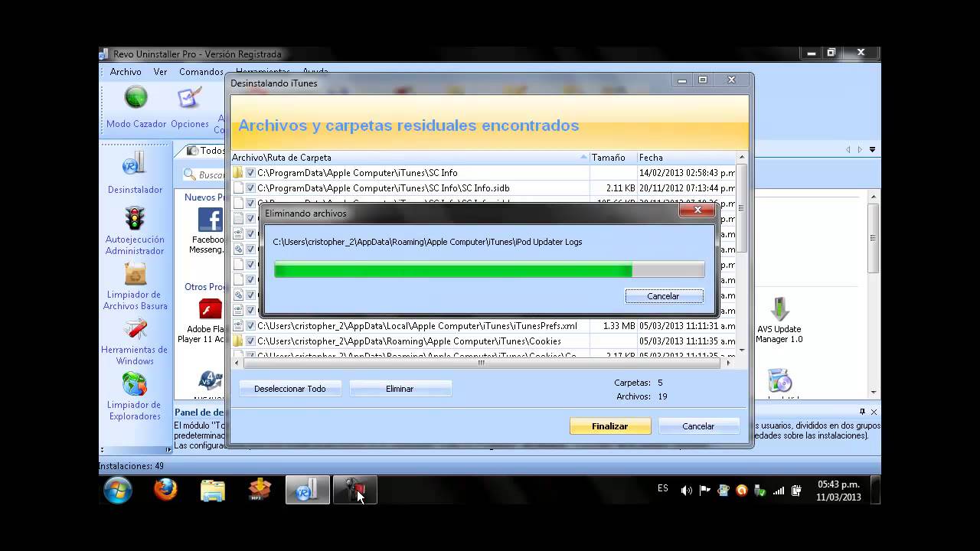980x551 pixels.
Task: Switch to Revo Uninstaller taskbar button
Action: coord(308,490)
